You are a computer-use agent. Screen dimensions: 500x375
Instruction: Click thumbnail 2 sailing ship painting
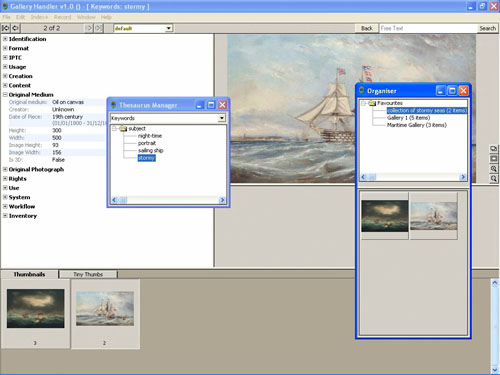[105, 308]
